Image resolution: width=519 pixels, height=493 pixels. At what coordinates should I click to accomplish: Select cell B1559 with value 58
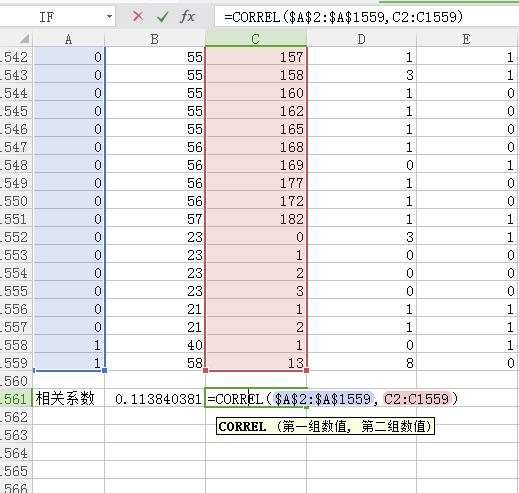coord(155,363)
